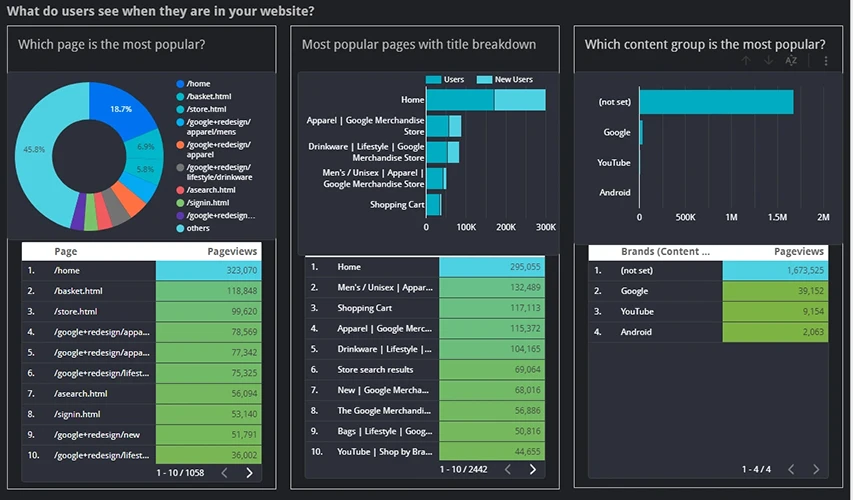Select the /basket.html row in Page table
This screenshot has height=500, width=853.
[x=141, y=291]
